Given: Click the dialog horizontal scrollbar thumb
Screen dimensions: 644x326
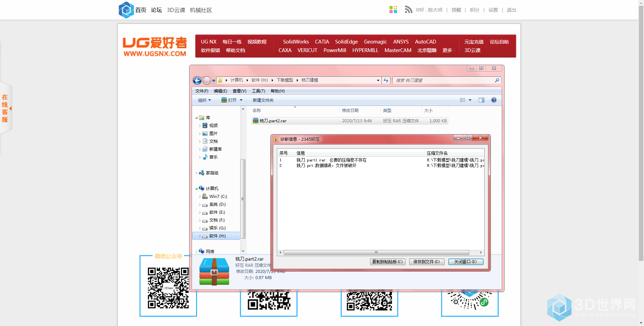Looking at the screenshot, I should (x=376, y=252).
